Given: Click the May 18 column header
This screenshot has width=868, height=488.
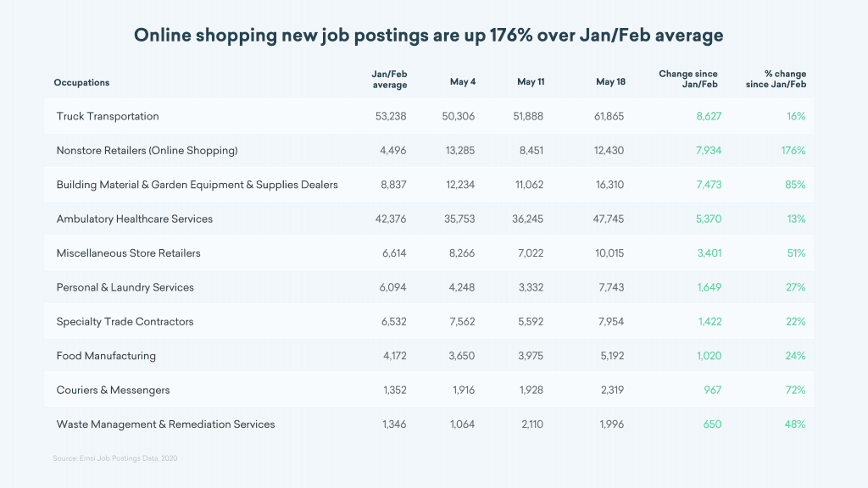Looking at the screenshot, I should coord(610,82).
